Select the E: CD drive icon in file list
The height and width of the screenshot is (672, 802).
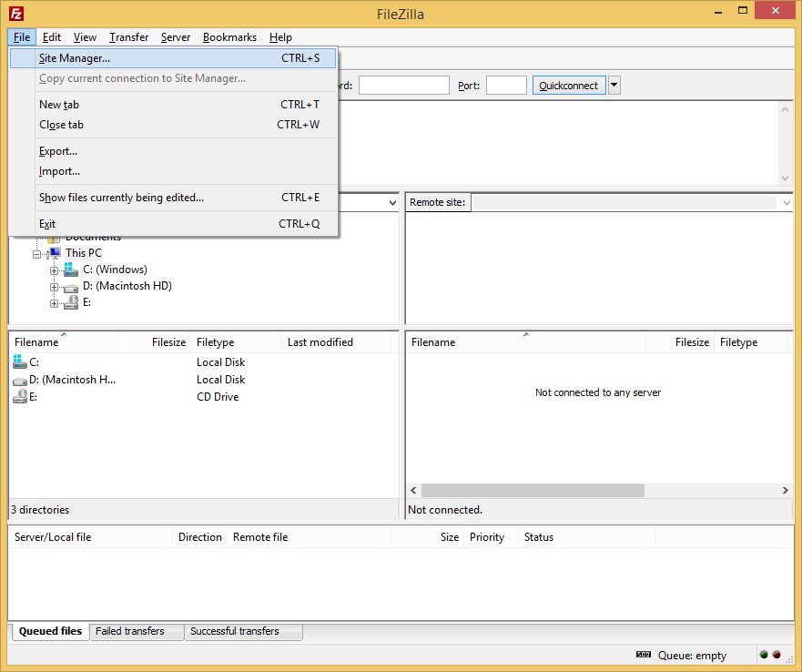click(19, 397)
